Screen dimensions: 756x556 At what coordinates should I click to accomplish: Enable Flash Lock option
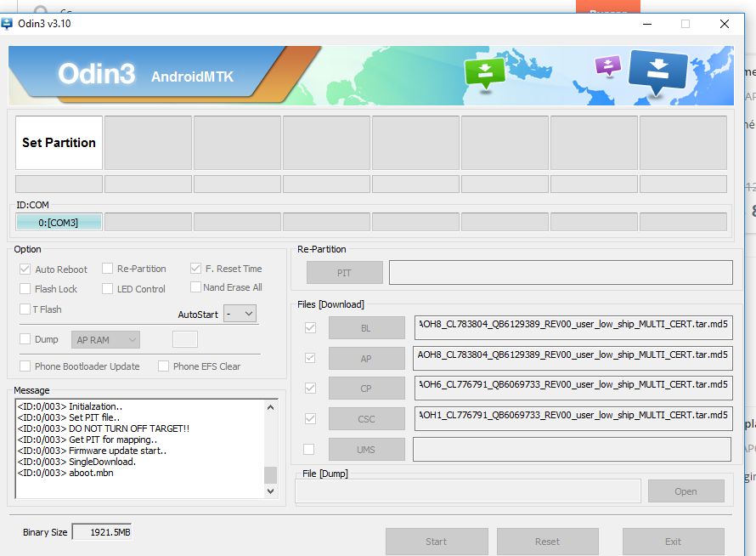click(25, 288)
